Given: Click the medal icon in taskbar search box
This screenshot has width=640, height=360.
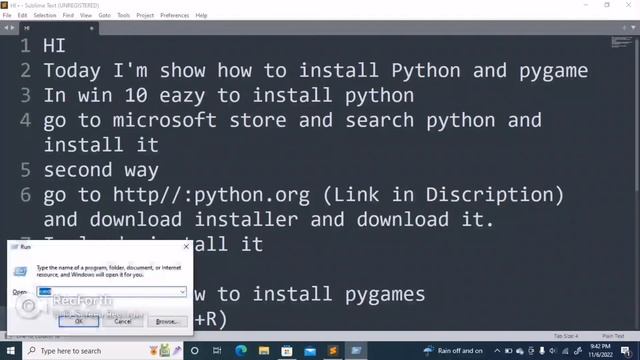Looking at the screenshot, I should 153,351.
